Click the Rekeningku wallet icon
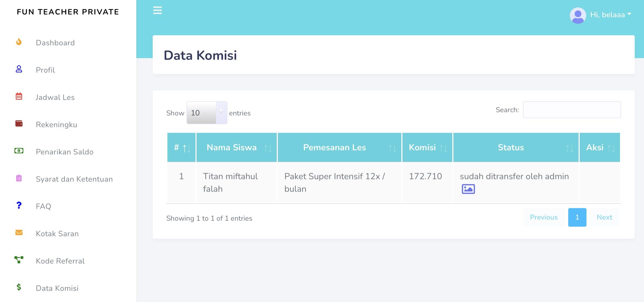The height and width of the screenshot is (302, 644). (x=19, y=124)
